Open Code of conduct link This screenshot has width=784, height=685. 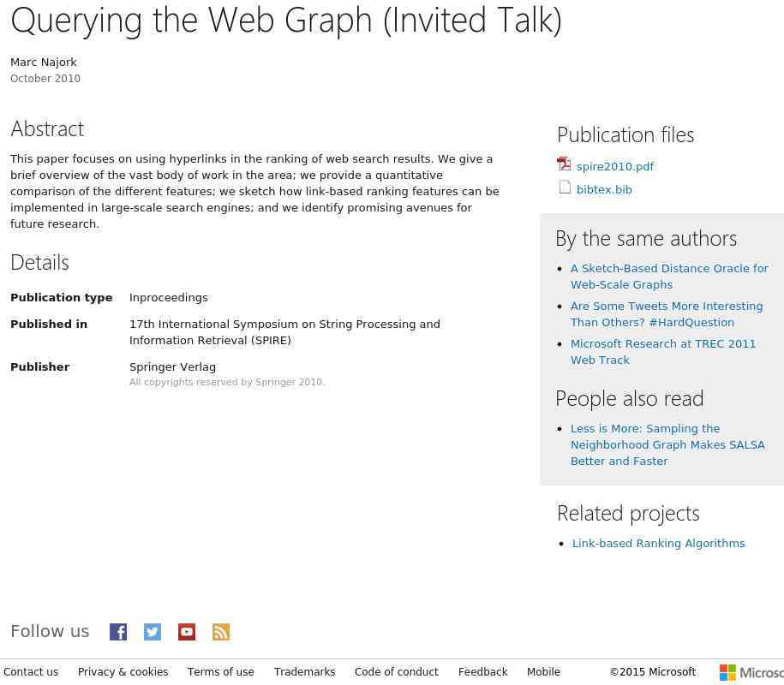coord(397,672)
